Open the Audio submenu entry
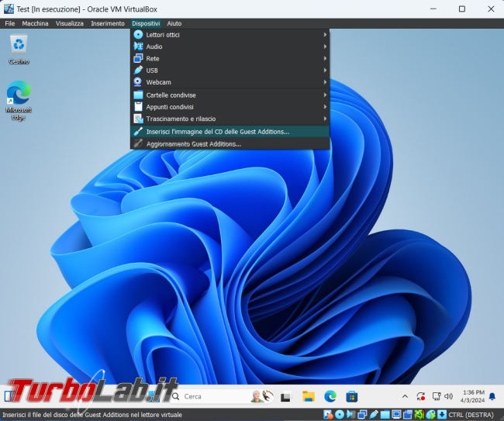 (230, 47)
